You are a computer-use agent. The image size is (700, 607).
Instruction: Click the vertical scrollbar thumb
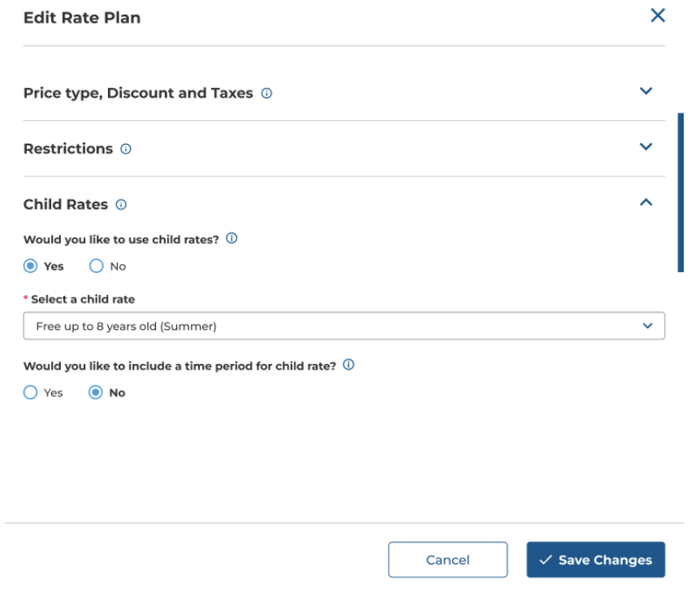coord(681,193)
